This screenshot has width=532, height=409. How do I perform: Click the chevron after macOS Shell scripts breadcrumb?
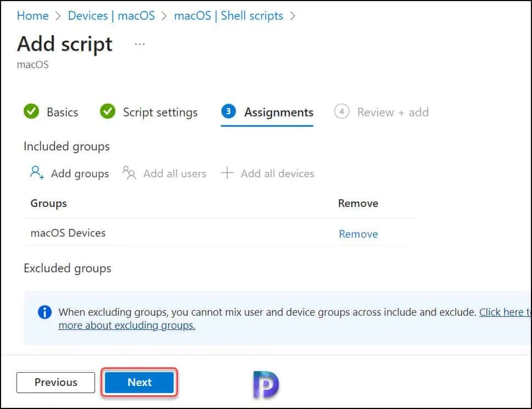pyautogui.click(x=292, y=16)
